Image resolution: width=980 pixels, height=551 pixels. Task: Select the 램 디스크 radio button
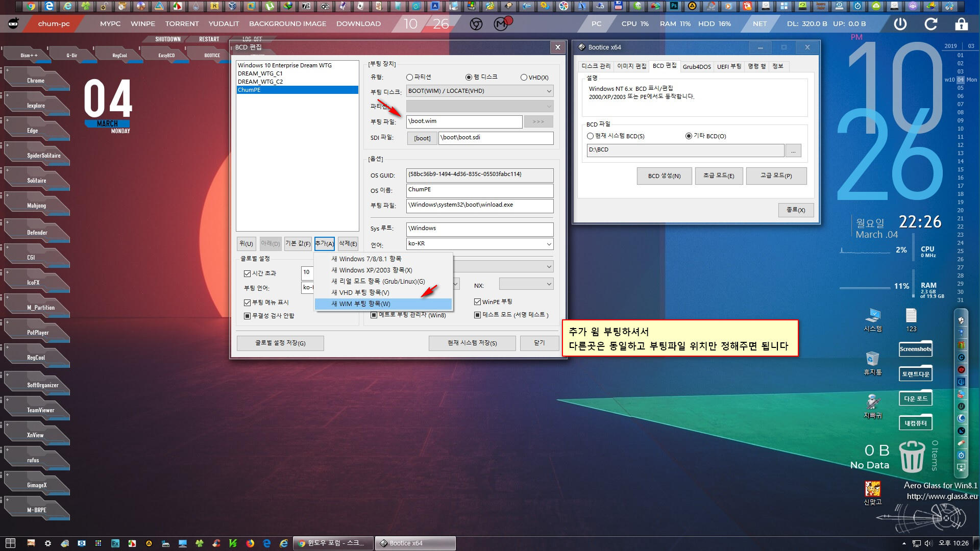(481, 77)
